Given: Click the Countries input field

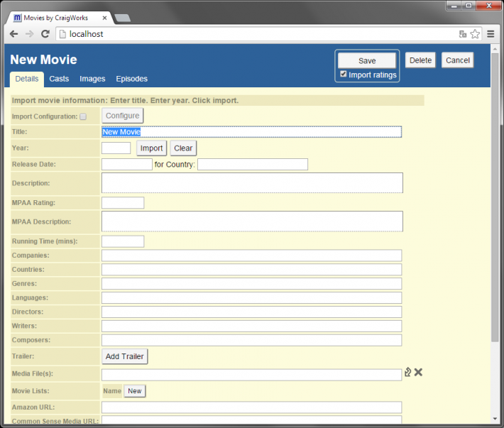Looking at the screenshot, I should coord(252,270).
